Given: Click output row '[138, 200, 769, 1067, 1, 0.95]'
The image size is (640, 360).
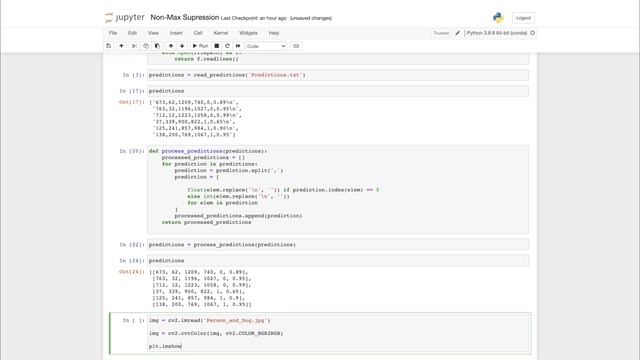Looking at the screenshot, I should pyautogui.click(x=202, y=304).
